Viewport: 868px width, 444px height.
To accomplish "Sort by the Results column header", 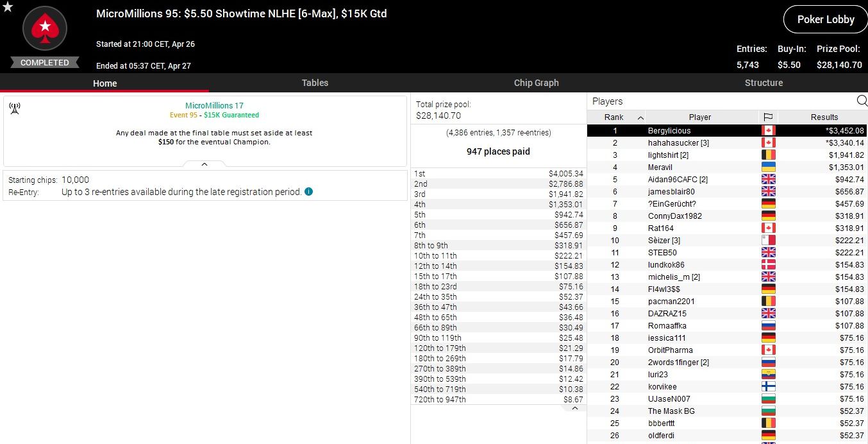I will point(824,117).
